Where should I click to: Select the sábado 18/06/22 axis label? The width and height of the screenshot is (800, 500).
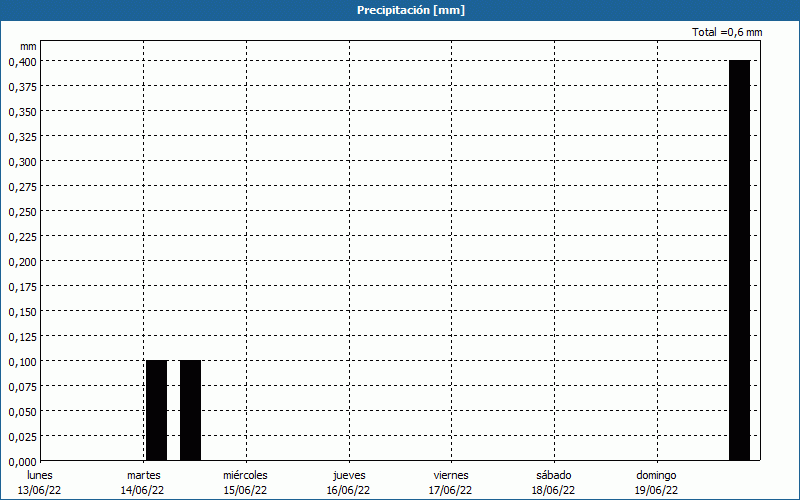click(554, 483)
